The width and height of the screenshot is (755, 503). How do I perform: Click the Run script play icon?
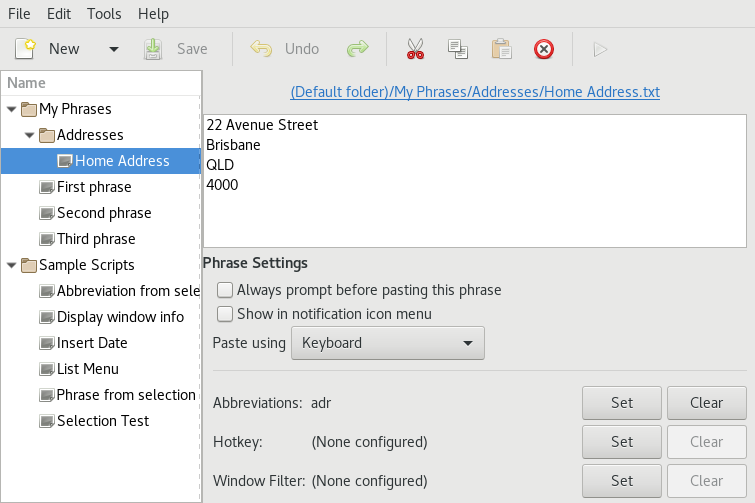coord(600,50)
